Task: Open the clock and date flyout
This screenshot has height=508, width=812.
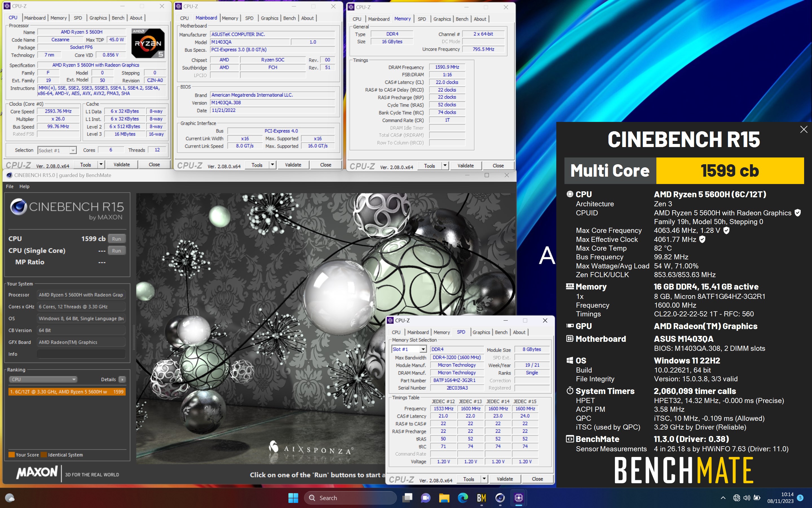Action: pyautogui.click(x=780, y=498)
